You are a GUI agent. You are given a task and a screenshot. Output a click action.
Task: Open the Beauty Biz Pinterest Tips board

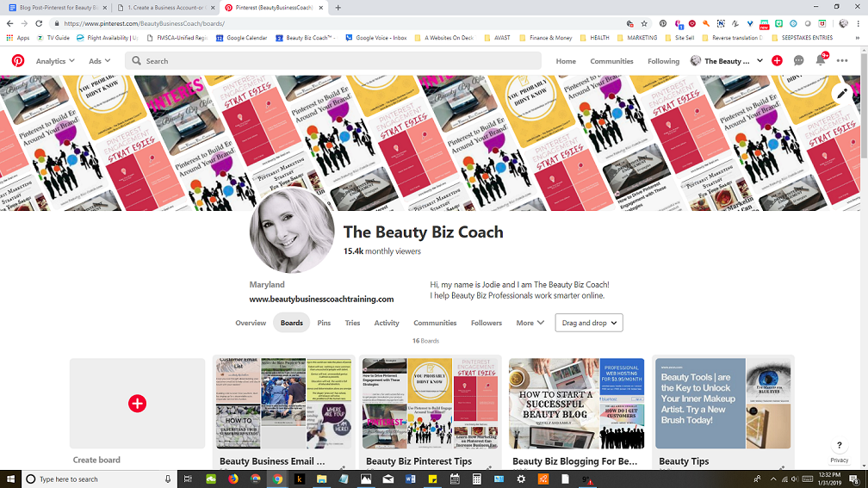(x=431, y=404)
